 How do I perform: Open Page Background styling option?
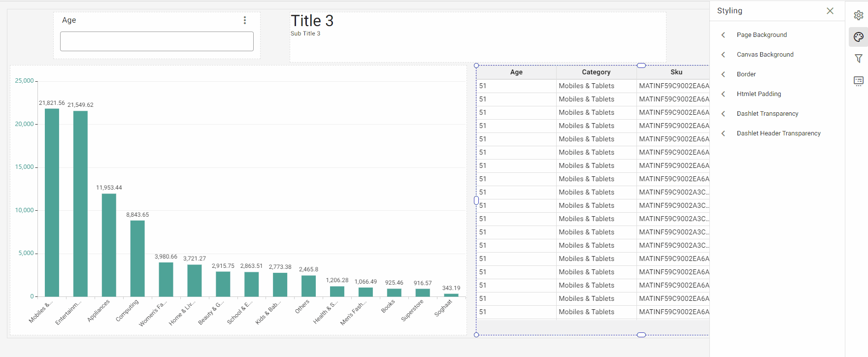click(x=762, y=35)
